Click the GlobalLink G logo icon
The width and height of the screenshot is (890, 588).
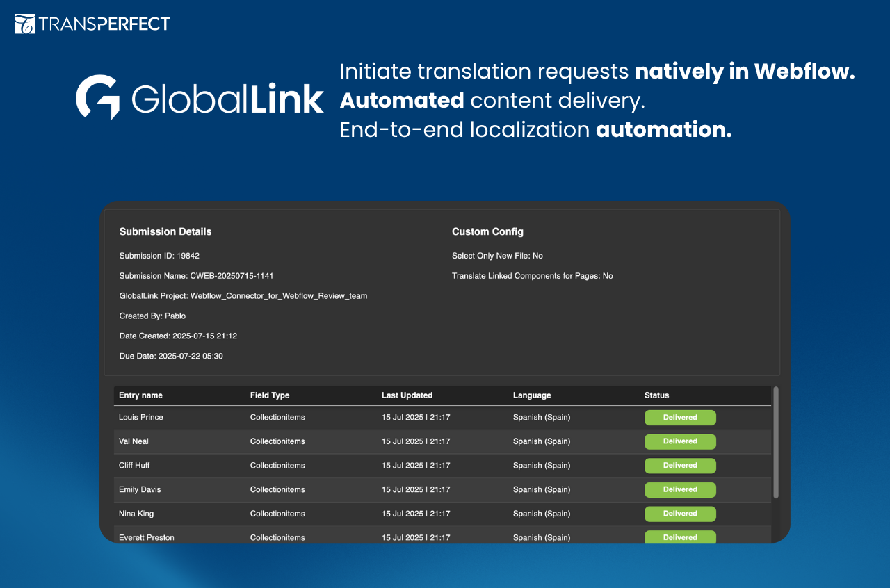[x=98, y=97]
